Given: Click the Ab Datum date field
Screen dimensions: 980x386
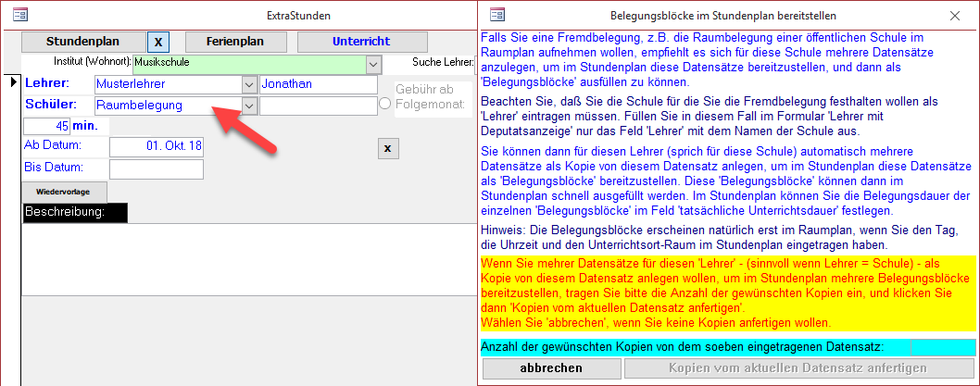Looking at the screenshot, I should [x=157, y=146].
